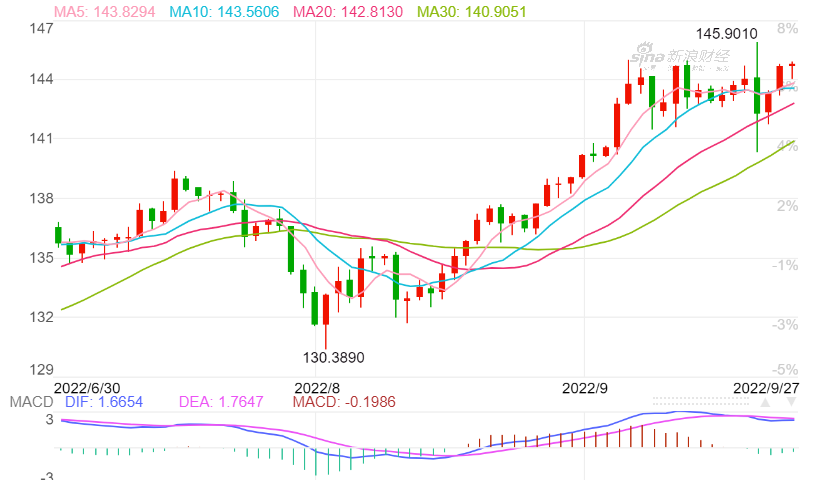Click the 3 label on the MACD axis

pyautogui.click(x=49, y=419)
